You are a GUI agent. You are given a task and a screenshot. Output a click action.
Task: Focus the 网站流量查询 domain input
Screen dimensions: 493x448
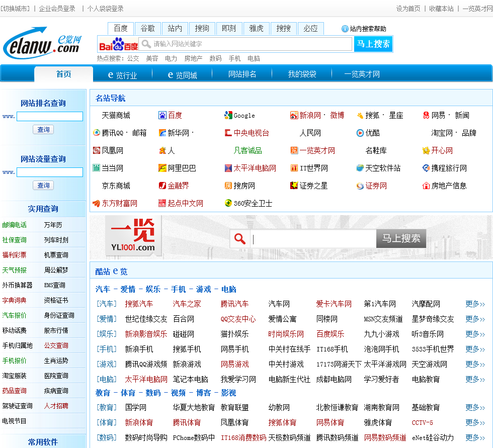point(50,172)
